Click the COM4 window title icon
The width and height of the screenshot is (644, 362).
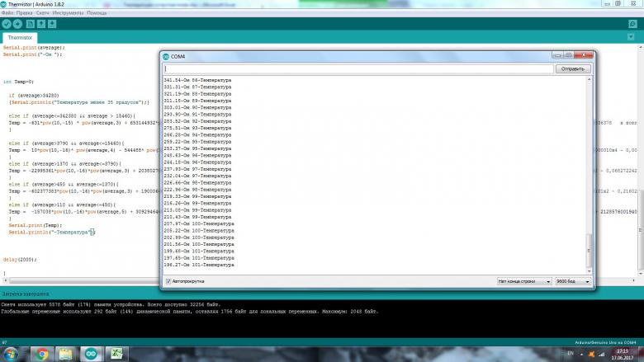[x=166, y=57]
